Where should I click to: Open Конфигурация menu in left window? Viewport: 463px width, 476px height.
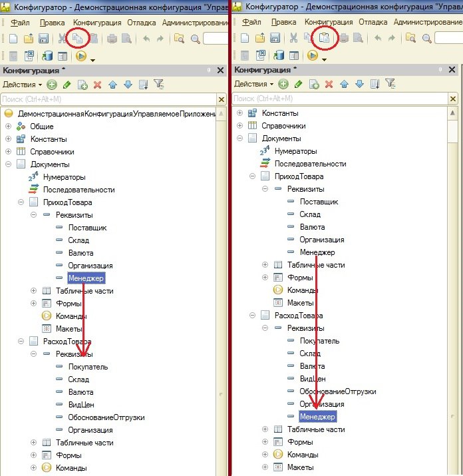pos(97,23)
